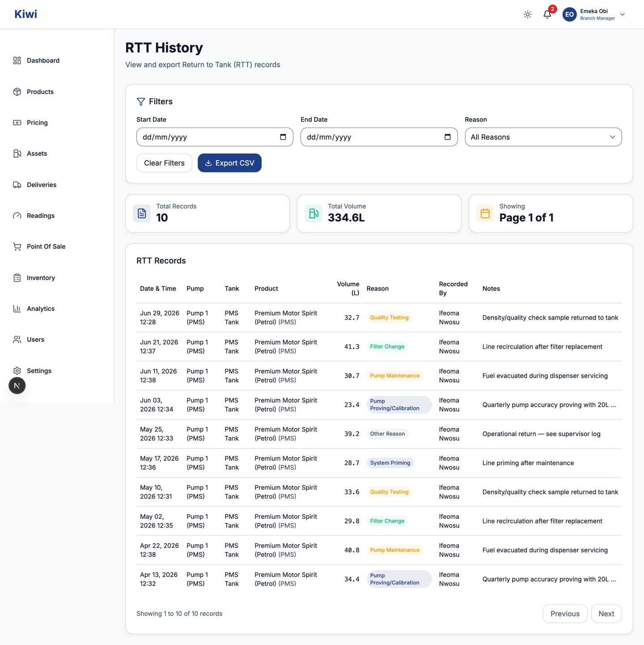Screen dimensions: 644x645
Task: Click Export CSV button
Action: (x=229, y=163)
